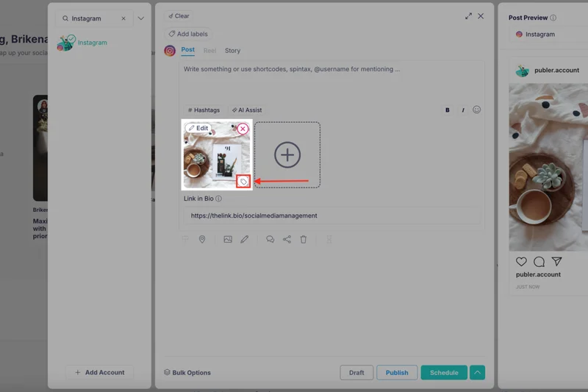Click the comment bubbles icon
588x392 pixels.
(270, 239)
